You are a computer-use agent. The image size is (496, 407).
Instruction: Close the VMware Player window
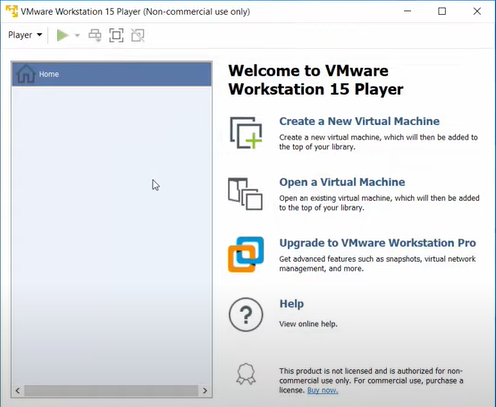477,11
